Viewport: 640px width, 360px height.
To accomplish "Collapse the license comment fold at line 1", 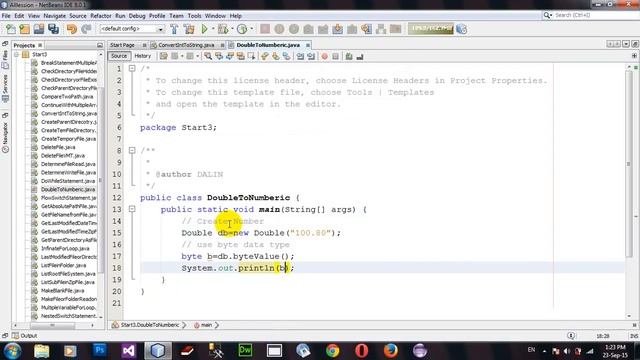I will click(x=132, y=69).
